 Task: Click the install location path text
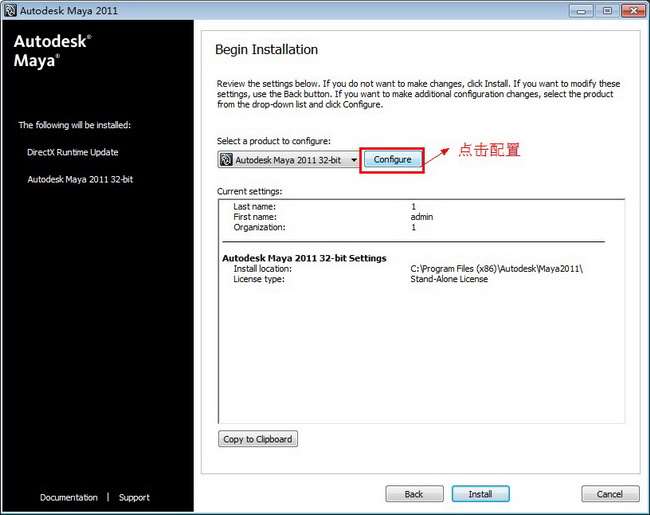click(497, 269)
